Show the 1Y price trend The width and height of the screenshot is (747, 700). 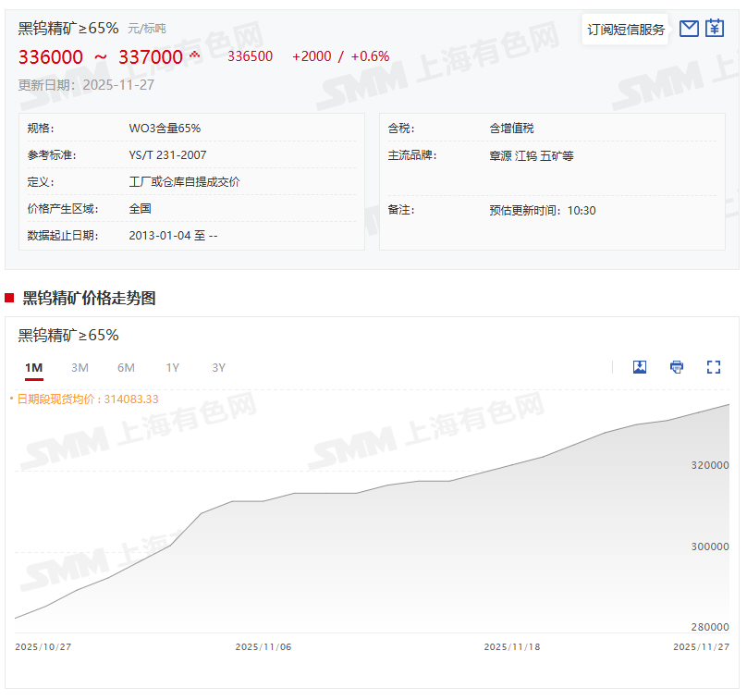(x=173, y=368)
